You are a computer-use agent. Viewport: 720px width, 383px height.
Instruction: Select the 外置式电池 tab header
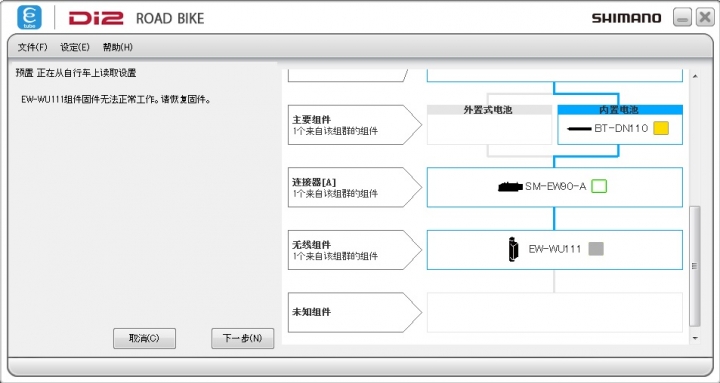pyautogui.click(x=489, y=110)
